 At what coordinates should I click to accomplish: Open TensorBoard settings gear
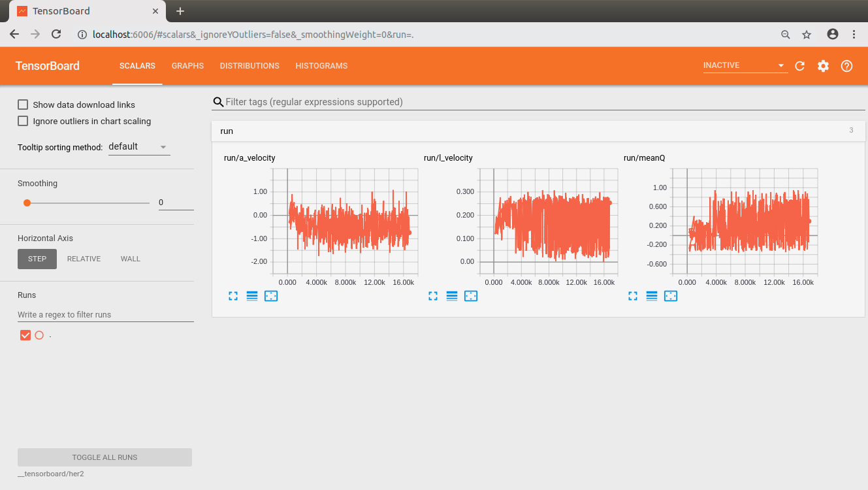click(x=823, y=66)
